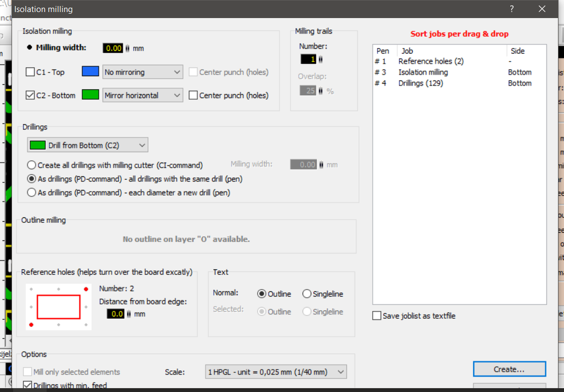Tick Center punch (holes) for C2 - Bottom
Screen dimensions: 564x392
pyautogui.click(x=193, y=95)
